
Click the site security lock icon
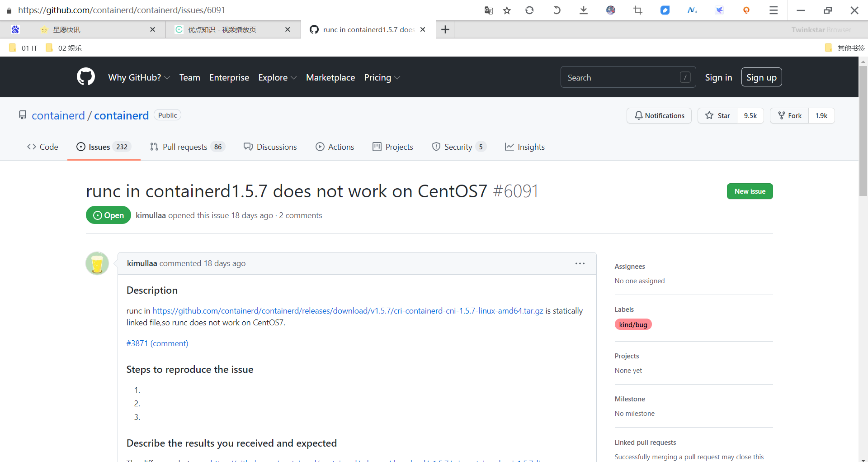click(x=9, y=10)
